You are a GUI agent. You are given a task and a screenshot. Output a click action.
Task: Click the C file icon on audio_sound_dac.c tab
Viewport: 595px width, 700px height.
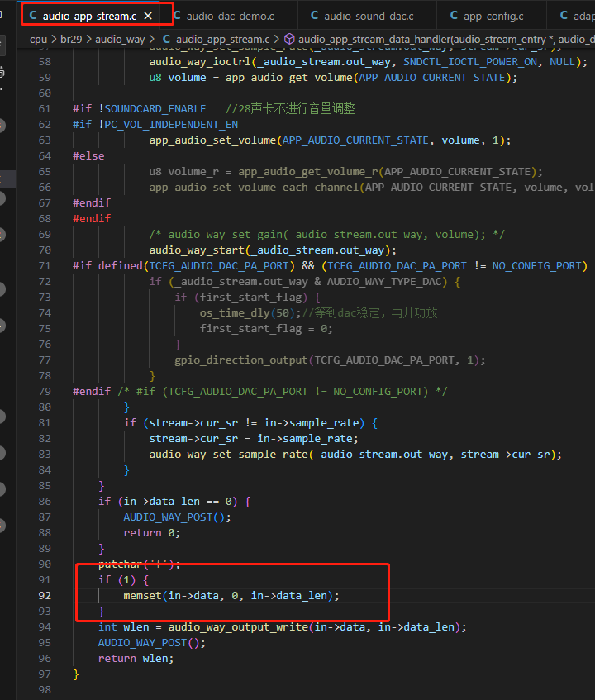(315, 16)
